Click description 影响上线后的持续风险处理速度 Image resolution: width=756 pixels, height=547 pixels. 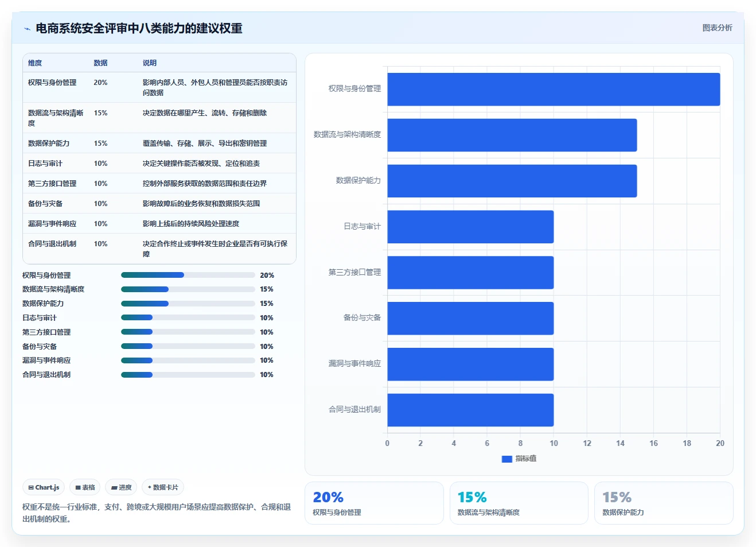pyautogui.click(x=191, y=224)
